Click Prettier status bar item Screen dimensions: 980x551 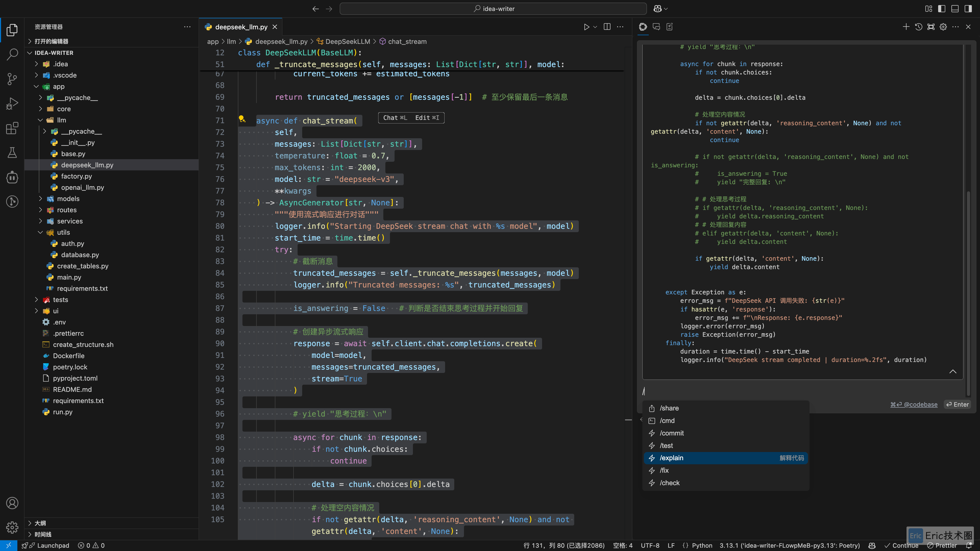[x=942, y=546]
